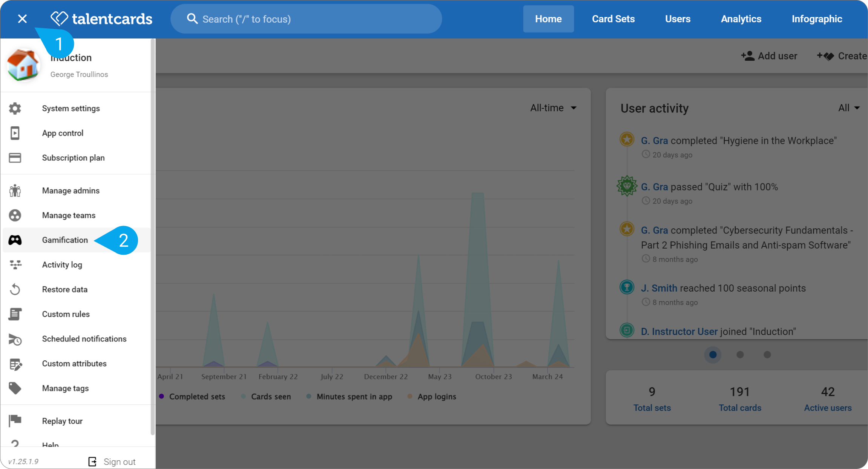Screen dimensions: 868x469
Task: Click the Manage tags icon
Action: (x=15, y=388)
